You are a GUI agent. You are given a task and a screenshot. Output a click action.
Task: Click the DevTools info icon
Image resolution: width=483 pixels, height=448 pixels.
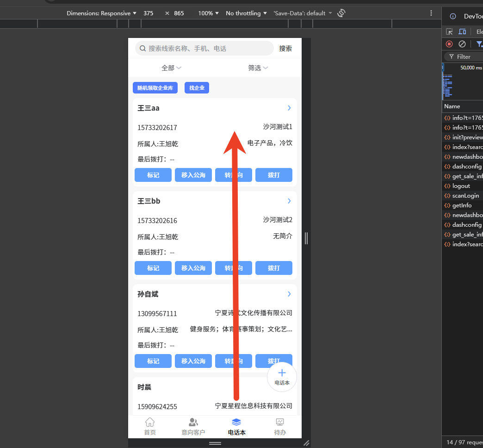point(453,16)
